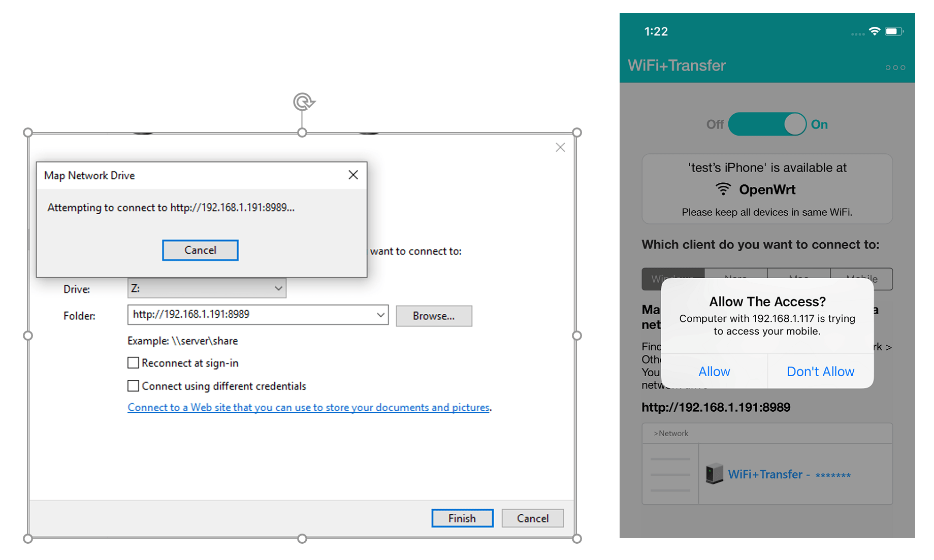Image resolution: width=934 pixels, height=560 pixels.
Task: Check Connect using different credentials
Action: [133, 386]
